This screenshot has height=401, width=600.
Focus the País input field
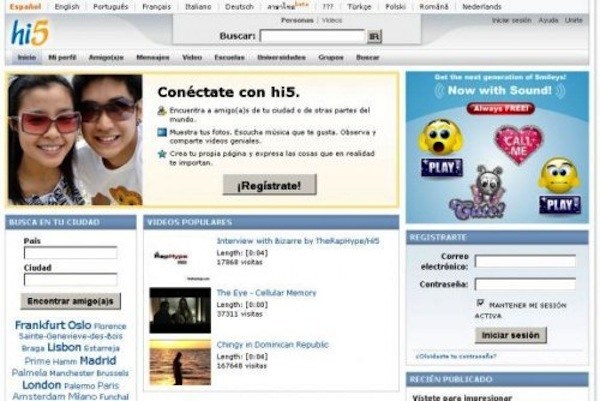click(70, 253)
